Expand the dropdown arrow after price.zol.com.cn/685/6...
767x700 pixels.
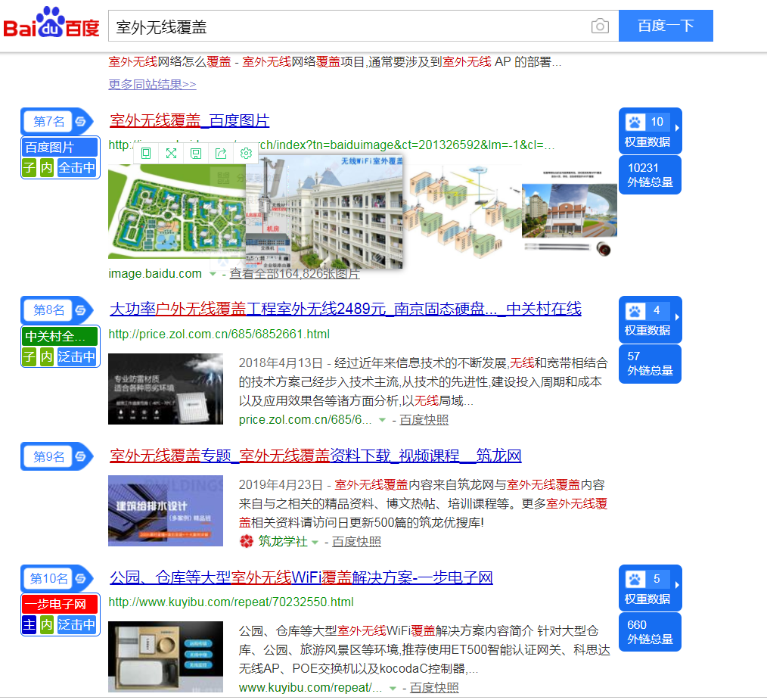(382, 420)
